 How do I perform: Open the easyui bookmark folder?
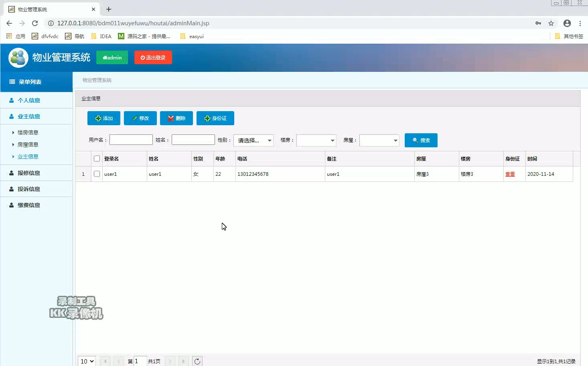[x=192, y=36]
